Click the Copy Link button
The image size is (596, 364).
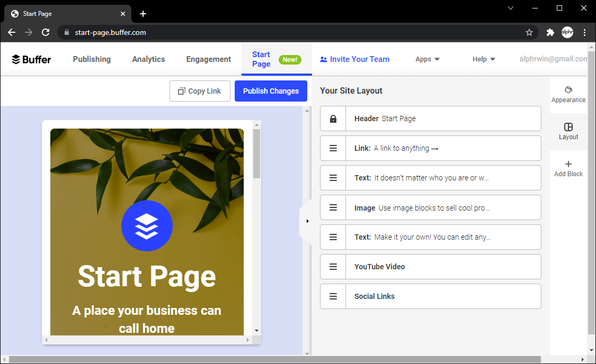(200, 91)
